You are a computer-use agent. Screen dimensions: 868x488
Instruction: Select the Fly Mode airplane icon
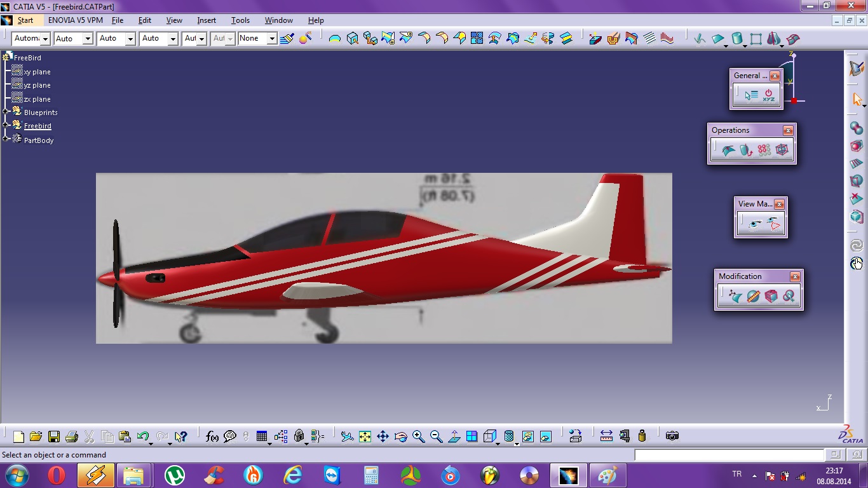coord(347,437)
